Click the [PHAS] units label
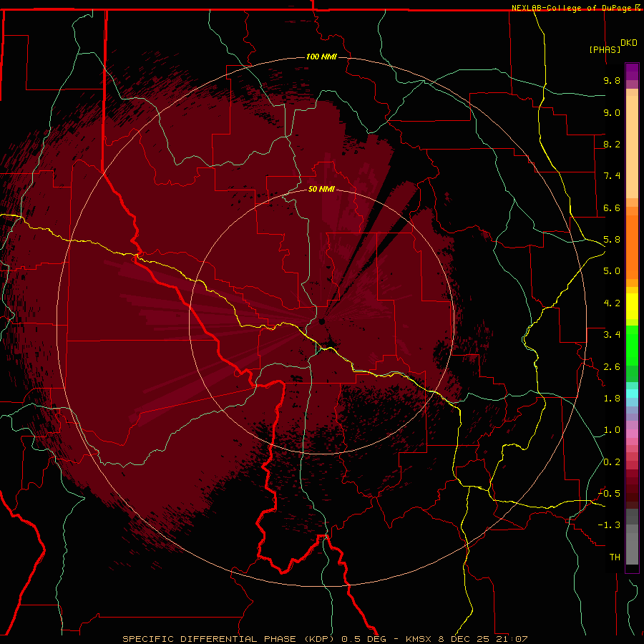Viewport: 644px width, 644px height. click(605, 49)
